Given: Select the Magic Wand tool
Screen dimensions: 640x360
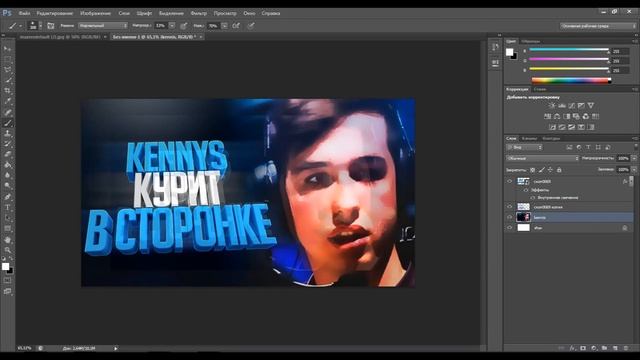Looking at the screenshot, I should pyautogui.click(x=8, y=80).
